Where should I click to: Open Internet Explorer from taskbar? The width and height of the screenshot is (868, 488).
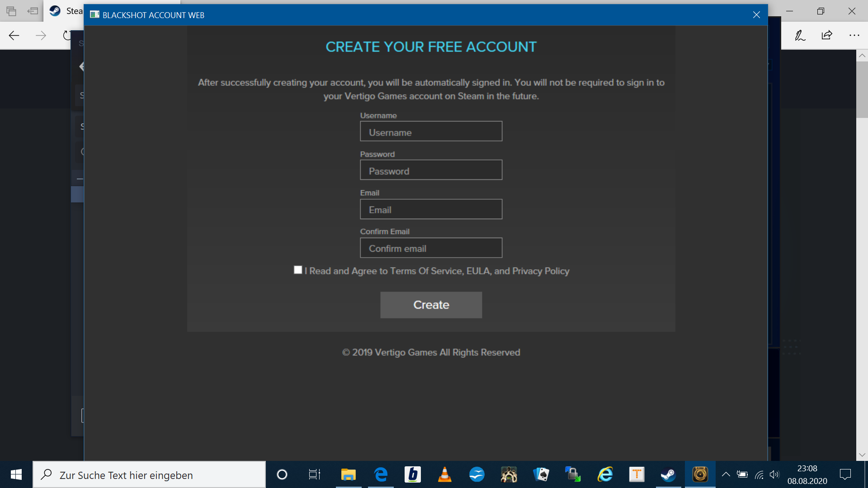pyautogui.click(x=605, y=474)
